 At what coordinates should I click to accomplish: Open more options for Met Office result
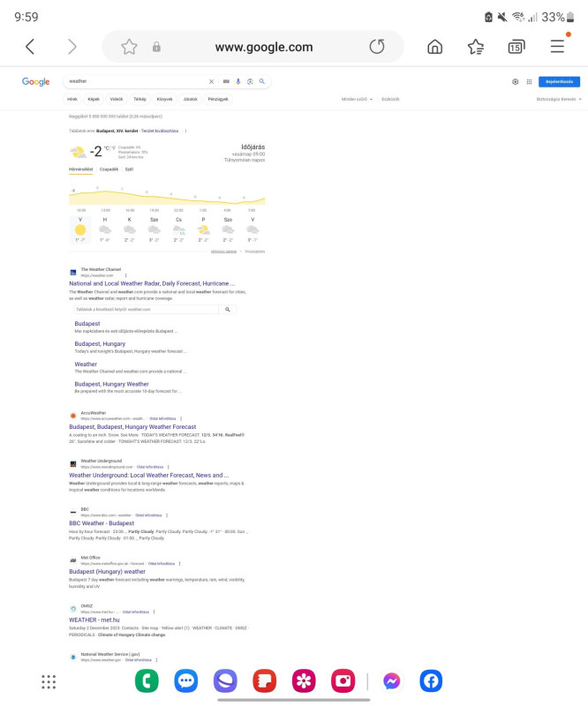(179, 564)
